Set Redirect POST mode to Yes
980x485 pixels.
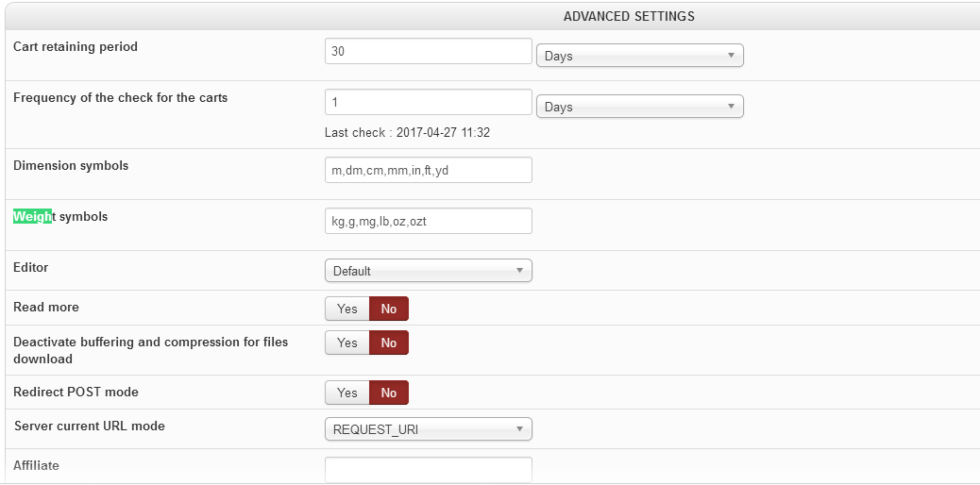pos(346,393)
